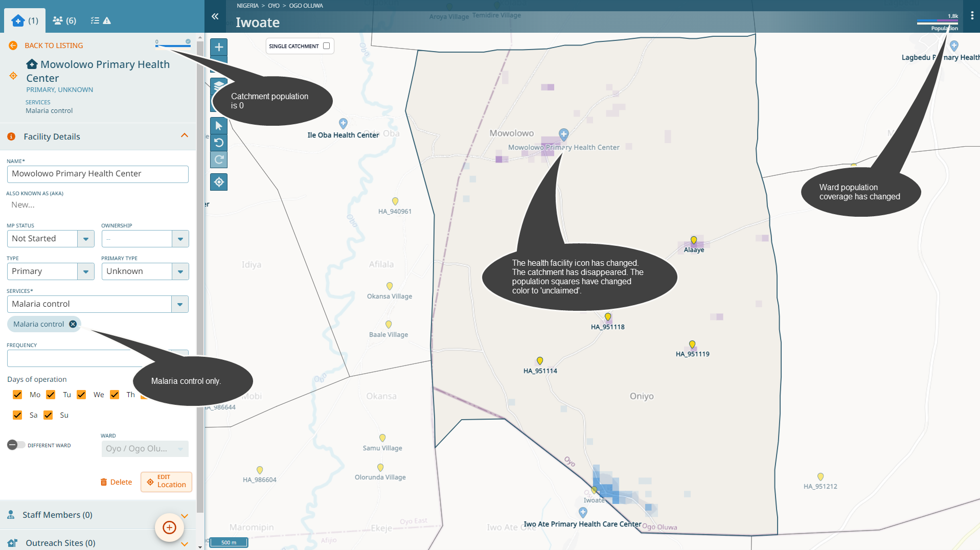The height and width of the screenshot is (550, 980).
Task: Click the side panel vertical scrollbar
Action: pos(200,276)
